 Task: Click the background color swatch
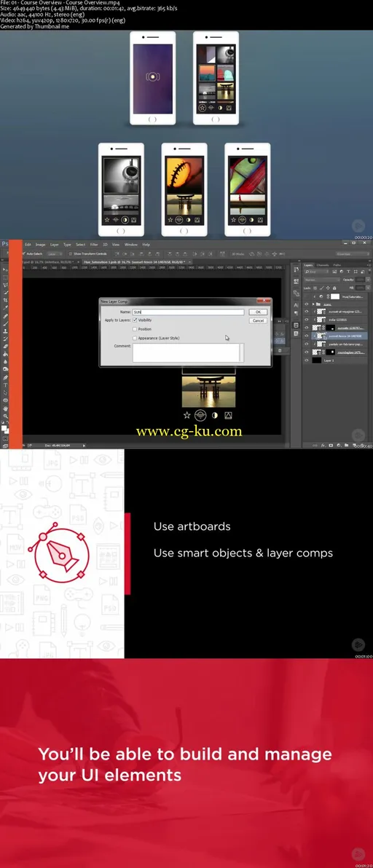[x=7, y=431]
